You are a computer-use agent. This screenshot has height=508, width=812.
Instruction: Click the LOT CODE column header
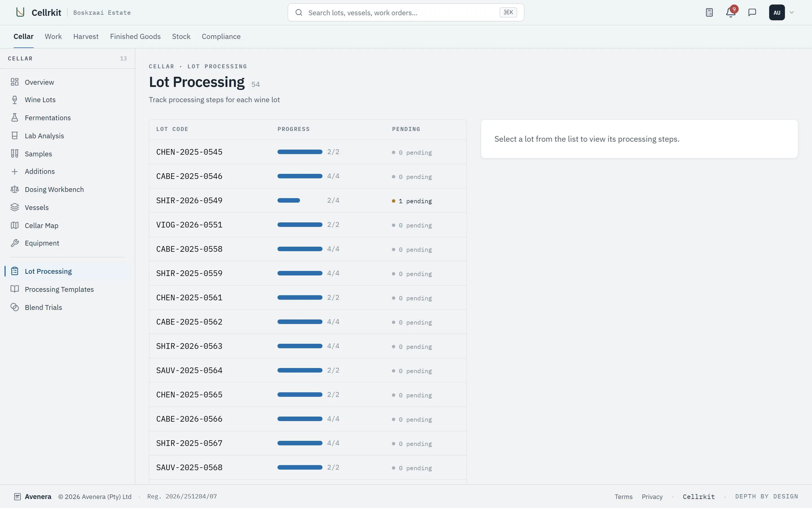(x=172, y=129)
